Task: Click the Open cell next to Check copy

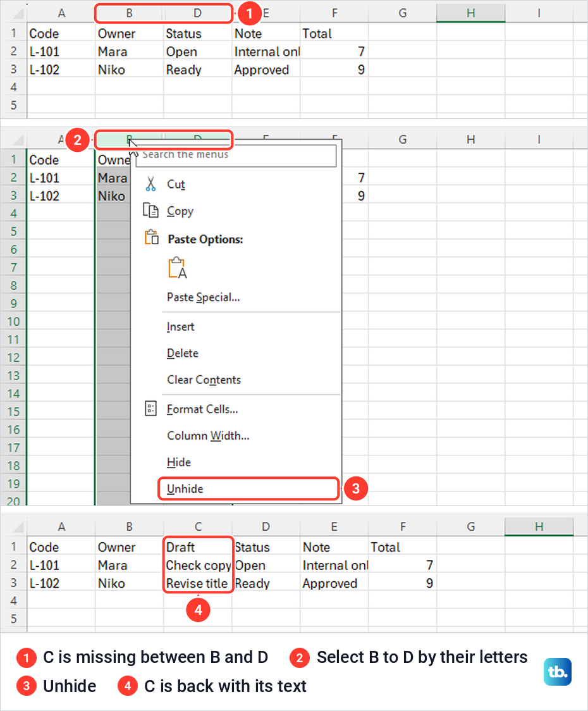Action: [x=266, y=566]
